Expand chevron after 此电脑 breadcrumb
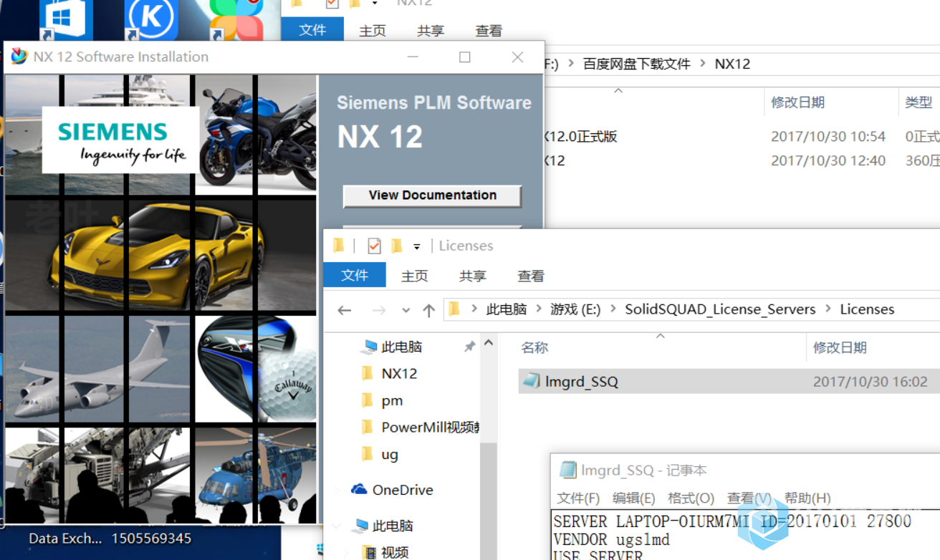Image resolution: width=940 pixels, height=560 pixels. tap(539, 309)
